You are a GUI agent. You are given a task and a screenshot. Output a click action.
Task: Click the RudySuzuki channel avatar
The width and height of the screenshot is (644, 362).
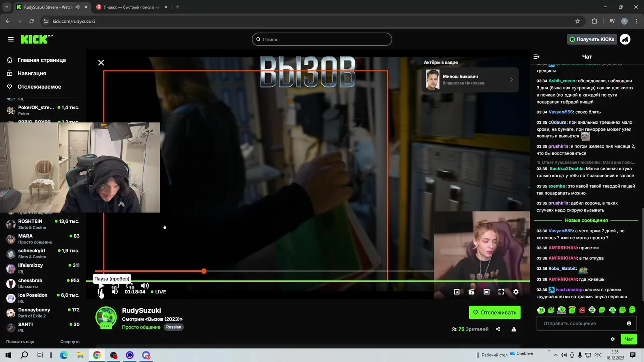coord(106,318)
